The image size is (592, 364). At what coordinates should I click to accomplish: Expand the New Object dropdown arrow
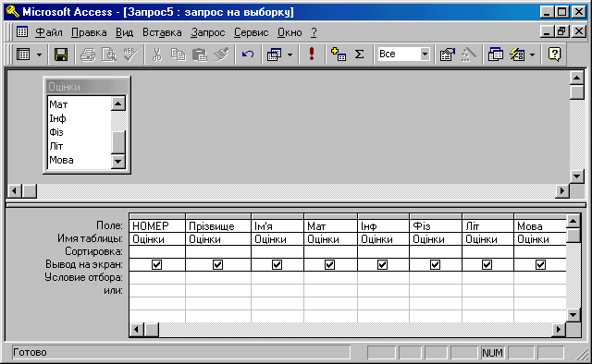pos(533,55)
